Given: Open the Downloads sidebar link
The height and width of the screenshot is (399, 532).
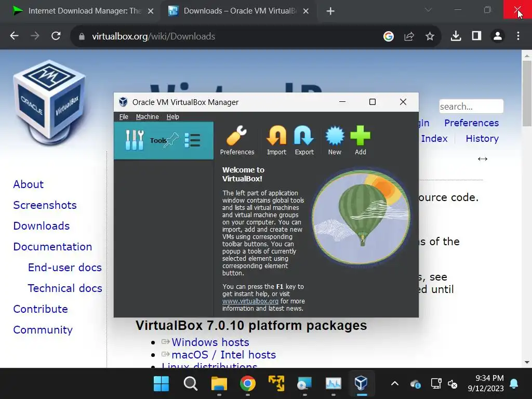Looking at the screenshot, I should (x=42, y=225).
